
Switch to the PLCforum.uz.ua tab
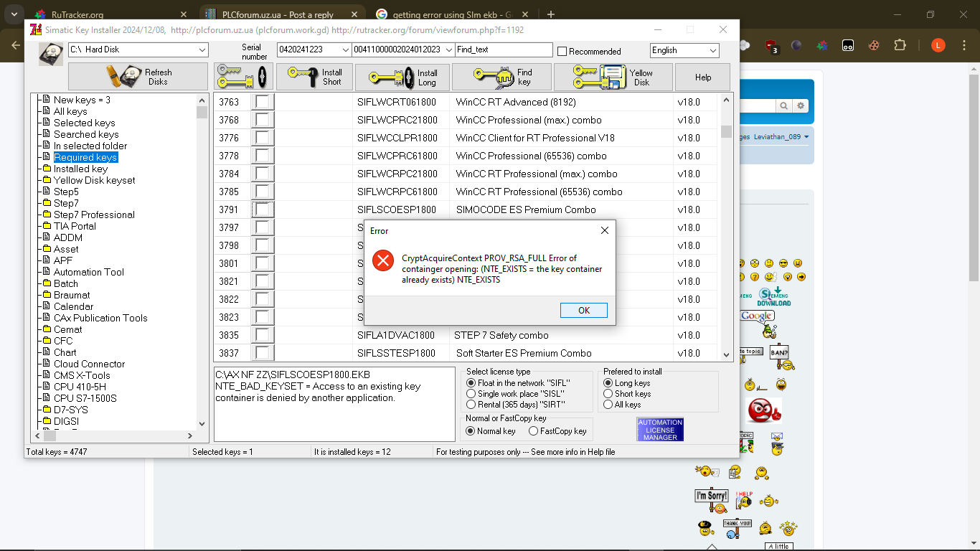(283, 14)
